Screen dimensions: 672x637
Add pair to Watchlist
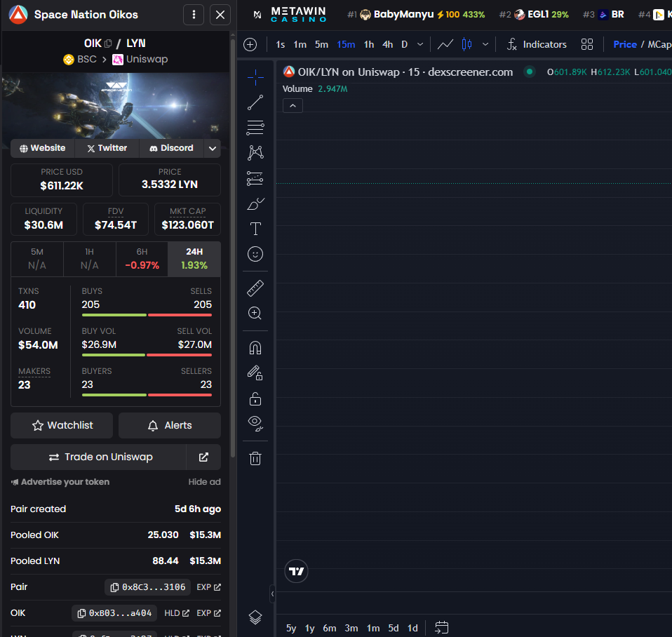[x=62, y=425]
